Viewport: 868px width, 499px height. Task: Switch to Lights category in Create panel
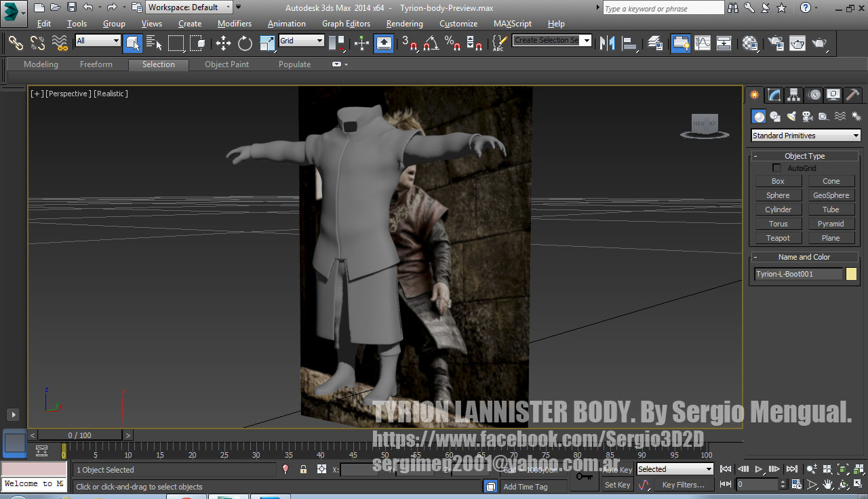[791, 117]
